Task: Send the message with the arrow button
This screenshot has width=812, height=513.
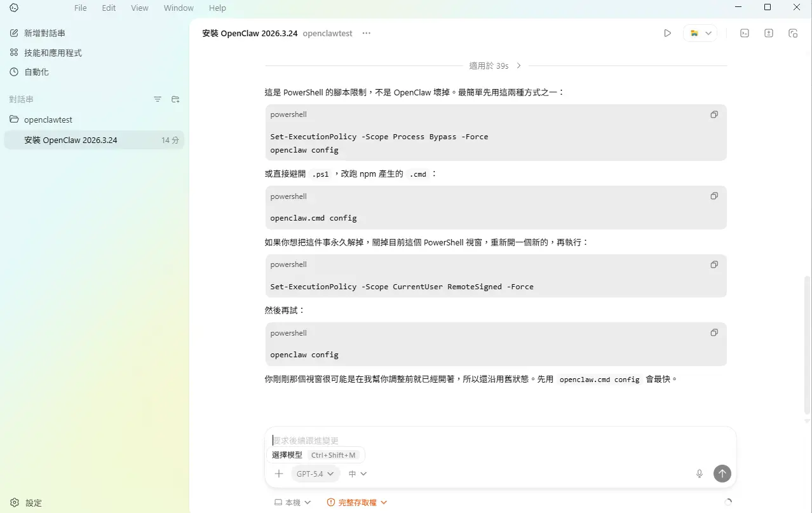Action: [722, 474]
